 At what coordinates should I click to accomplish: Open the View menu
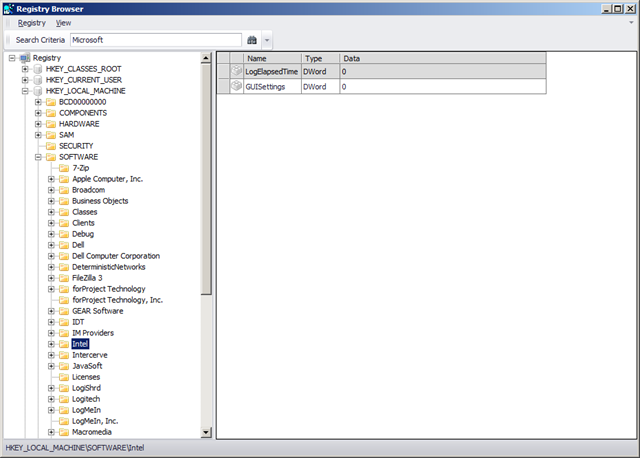coord(63,23)
